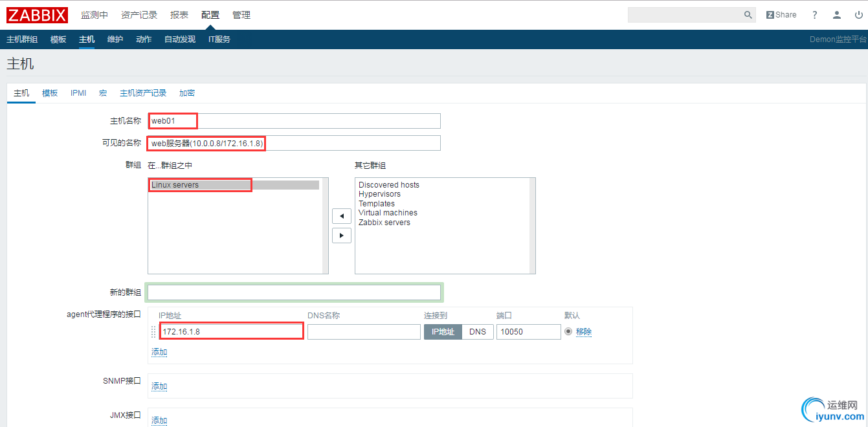The width and height of the screenshot is (868, 427).
Task: Move group left with the left arrow button
Action: [x=342, y=216]
